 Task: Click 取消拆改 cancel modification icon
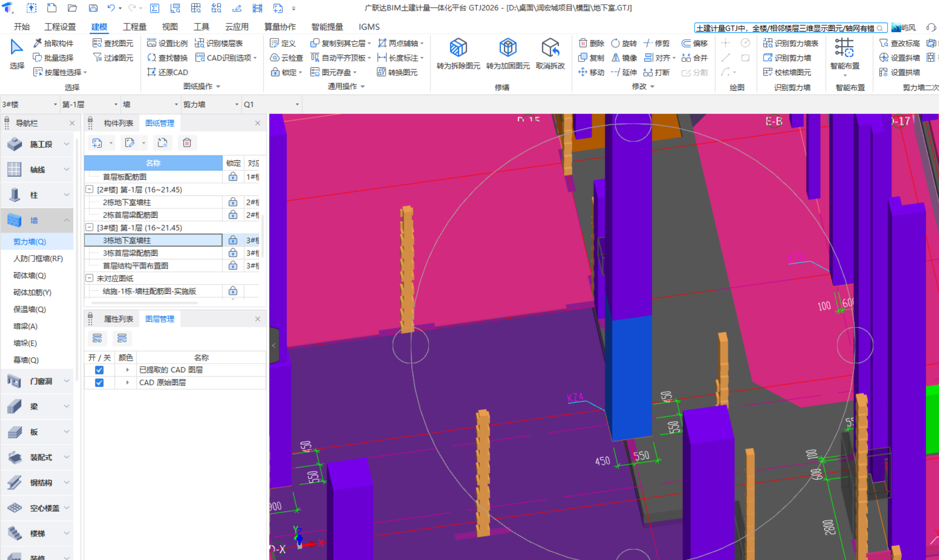tap(550, 48)
